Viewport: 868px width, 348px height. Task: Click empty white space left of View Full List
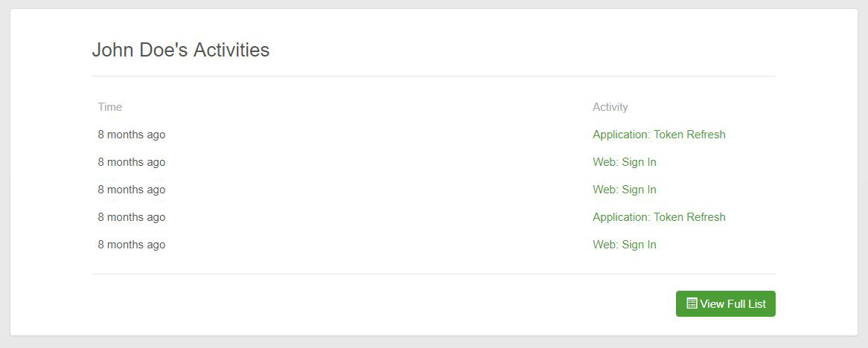(372, 303)
